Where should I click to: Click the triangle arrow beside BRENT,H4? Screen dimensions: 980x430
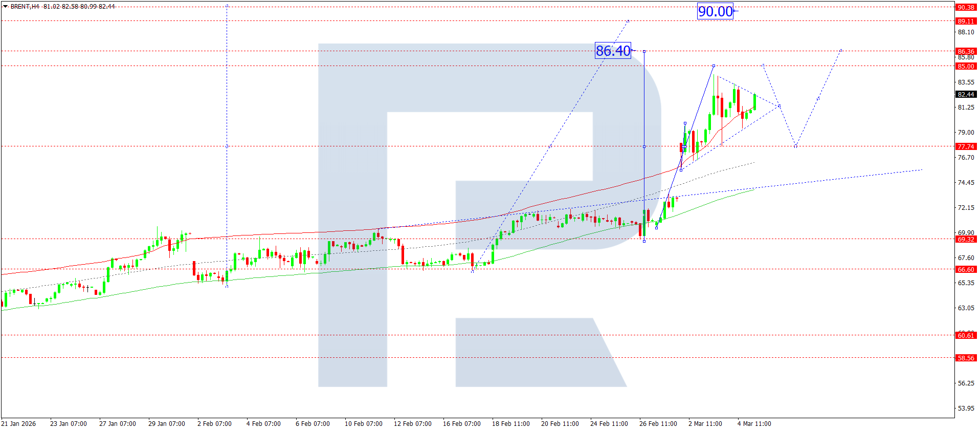(6, 7)
